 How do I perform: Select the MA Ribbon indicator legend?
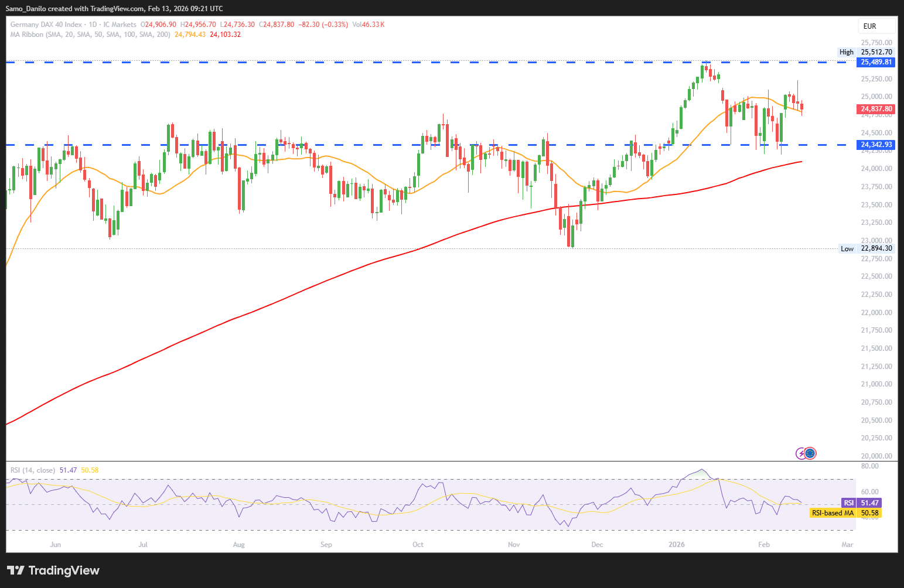[90, 35]
